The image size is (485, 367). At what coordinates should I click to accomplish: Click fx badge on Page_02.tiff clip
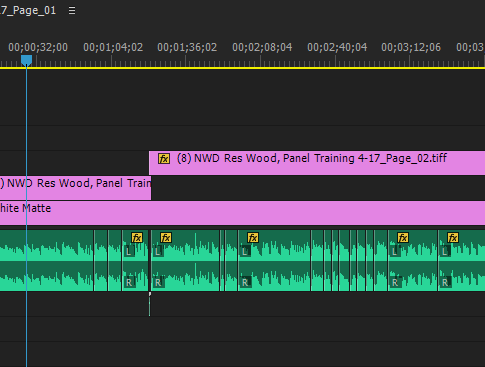pyautogui.click(x=164, y=159)
